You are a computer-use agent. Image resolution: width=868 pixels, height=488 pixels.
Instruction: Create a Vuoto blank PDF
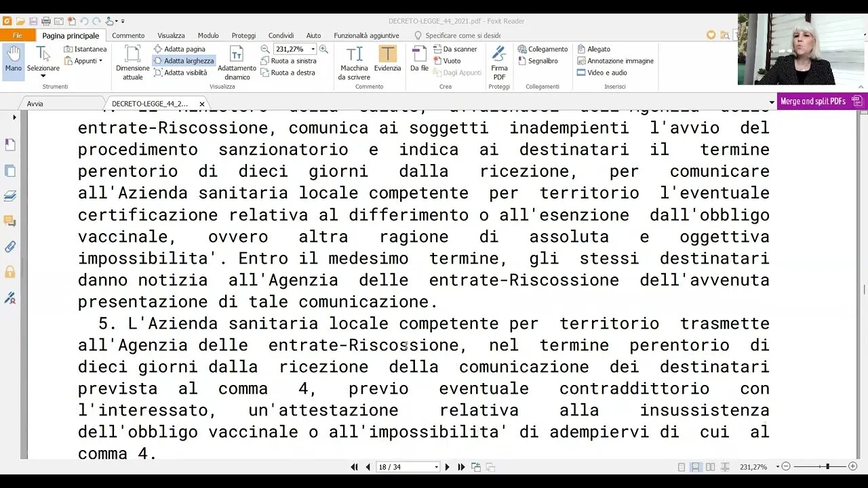click(448, 60)
